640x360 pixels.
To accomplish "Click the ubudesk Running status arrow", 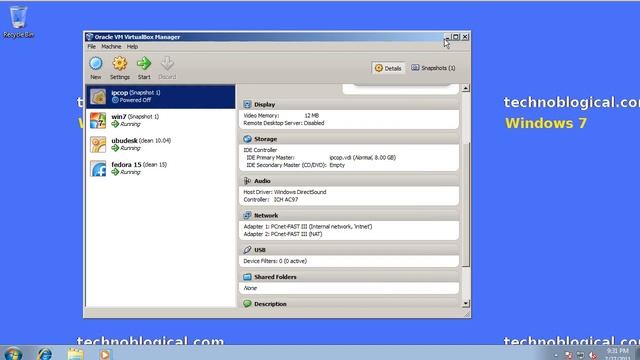I will (x=115, y=148).
